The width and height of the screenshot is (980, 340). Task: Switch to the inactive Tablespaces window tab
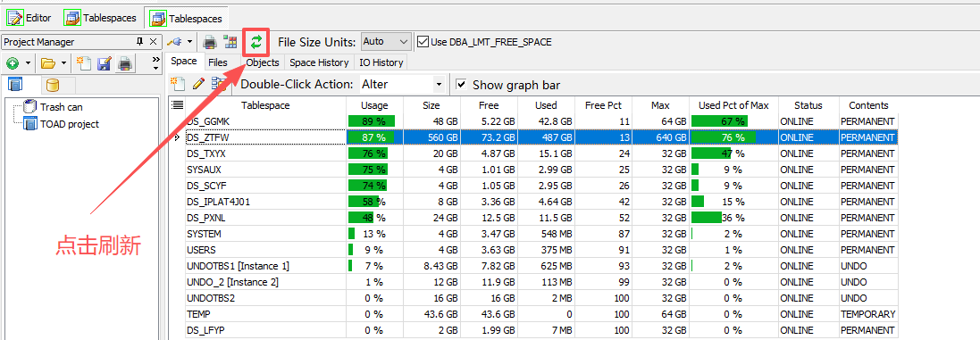pos(101,18)
